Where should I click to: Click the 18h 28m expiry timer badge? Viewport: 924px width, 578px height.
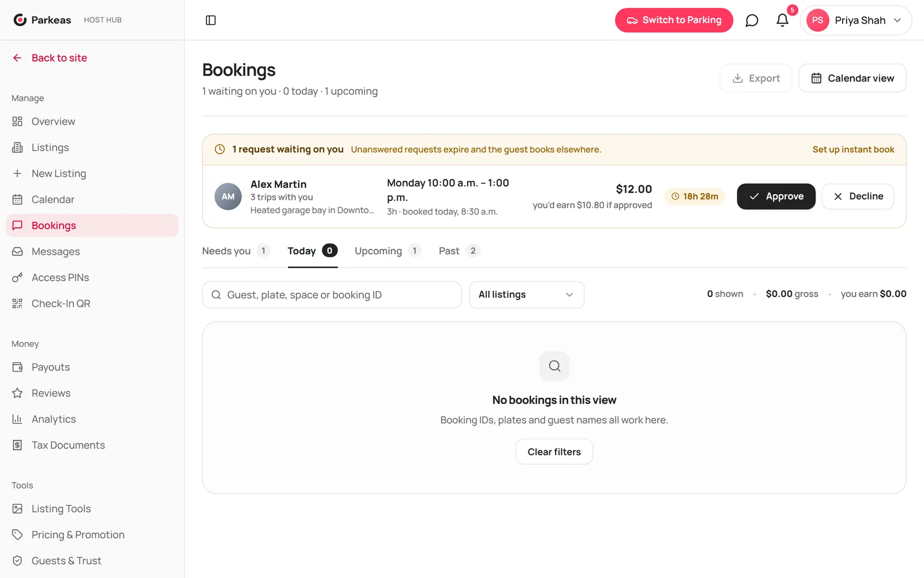[x=695, y=197]
